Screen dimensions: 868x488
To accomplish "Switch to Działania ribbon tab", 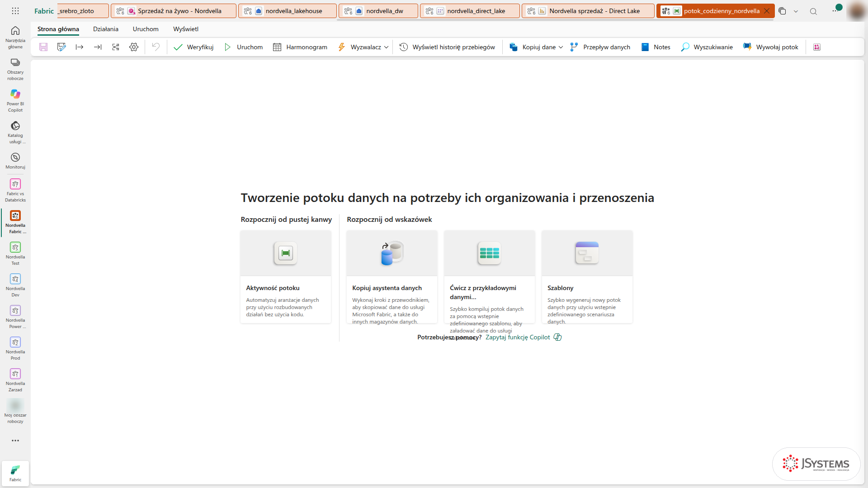I will point(106,29).
